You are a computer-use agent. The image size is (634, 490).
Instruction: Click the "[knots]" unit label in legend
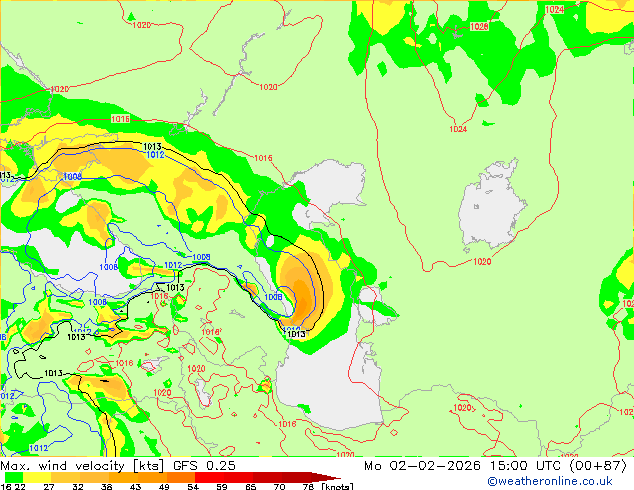338,486
